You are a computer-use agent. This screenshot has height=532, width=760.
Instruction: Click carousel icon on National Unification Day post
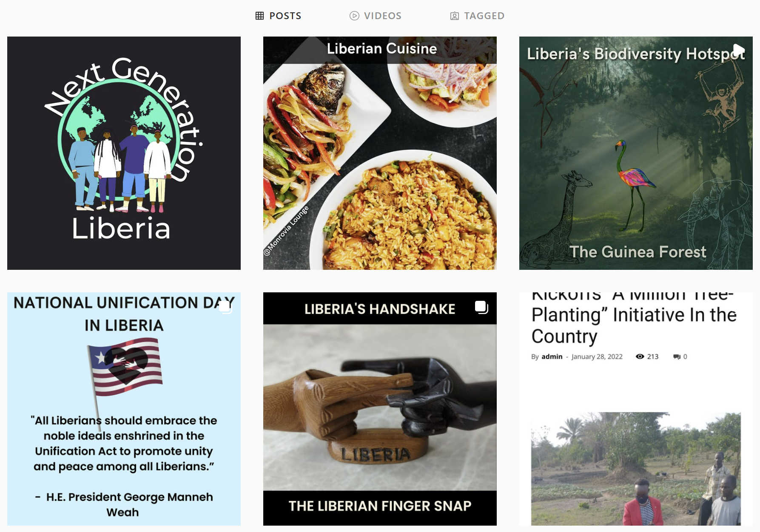click(x=226, y=307)
